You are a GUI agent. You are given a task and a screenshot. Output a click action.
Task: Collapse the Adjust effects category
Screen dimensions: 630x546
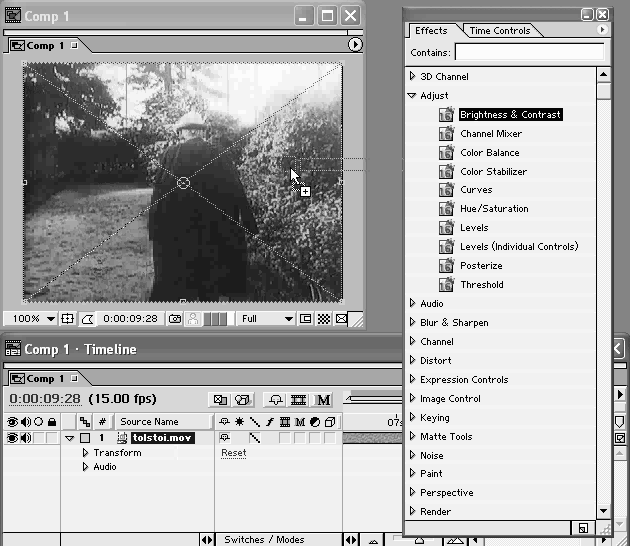(x=412, y=96)
